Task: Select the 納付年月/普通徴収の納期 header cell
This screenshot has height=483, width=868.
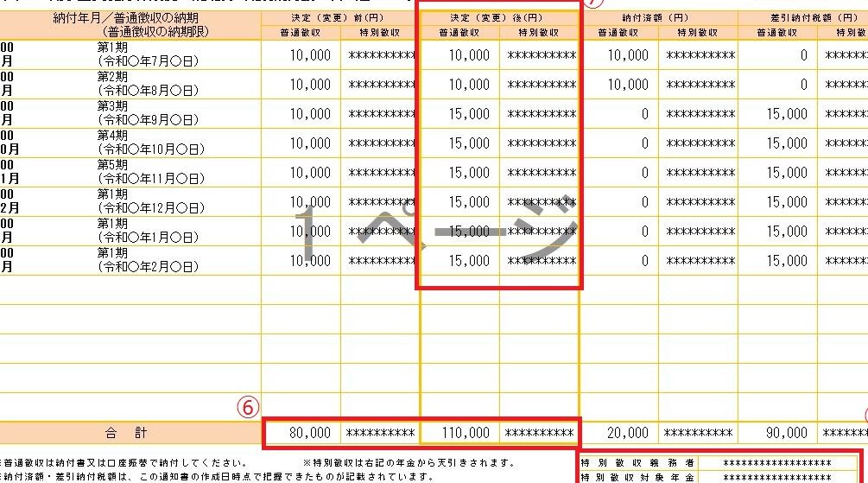Action: (x=130, y=24)
